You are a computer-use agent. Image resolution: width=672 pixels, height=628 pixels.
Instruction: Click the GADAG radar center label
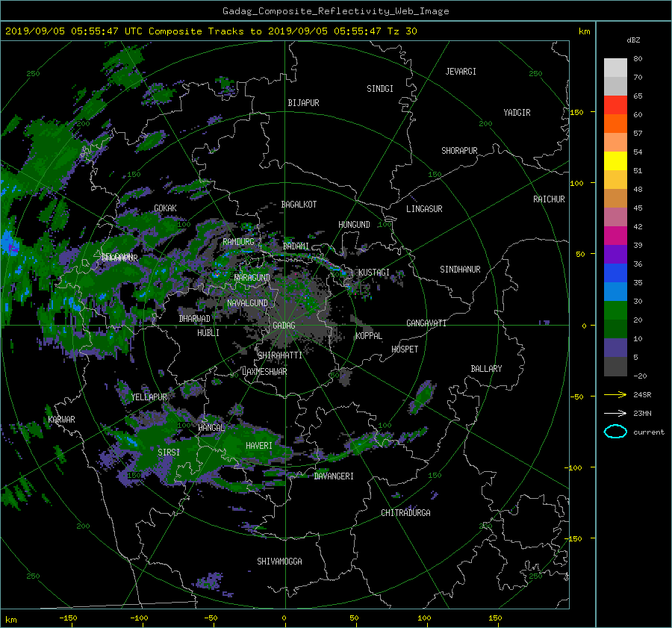[x=284, y=326]
